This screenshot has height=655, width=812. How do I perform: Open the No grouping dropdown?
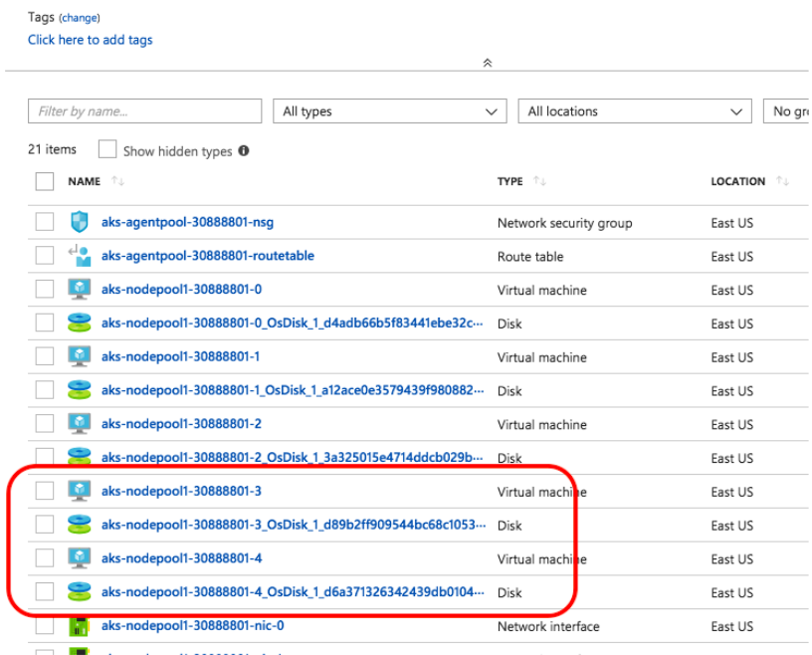tap(787, 110)
